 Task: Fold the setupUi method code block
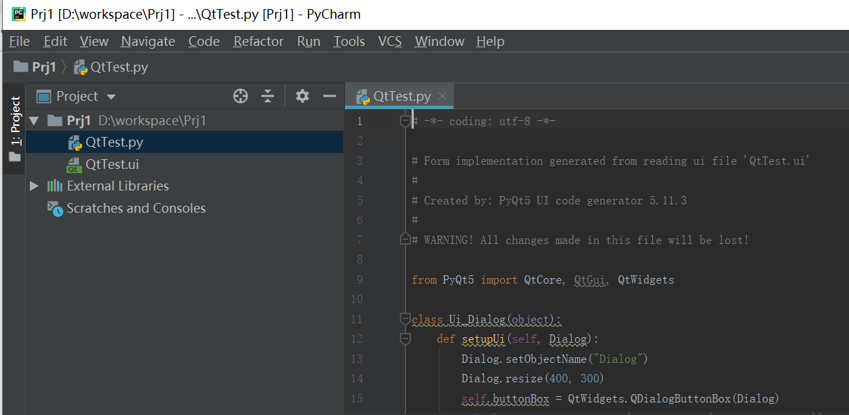[x=405, y=340]
